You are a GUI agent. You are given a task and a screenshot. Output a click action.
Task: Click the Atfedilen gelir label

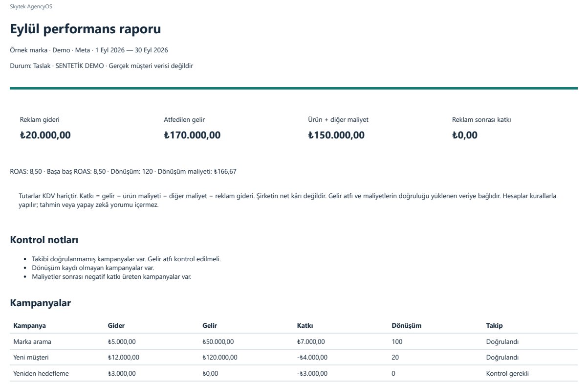(184, 119)
